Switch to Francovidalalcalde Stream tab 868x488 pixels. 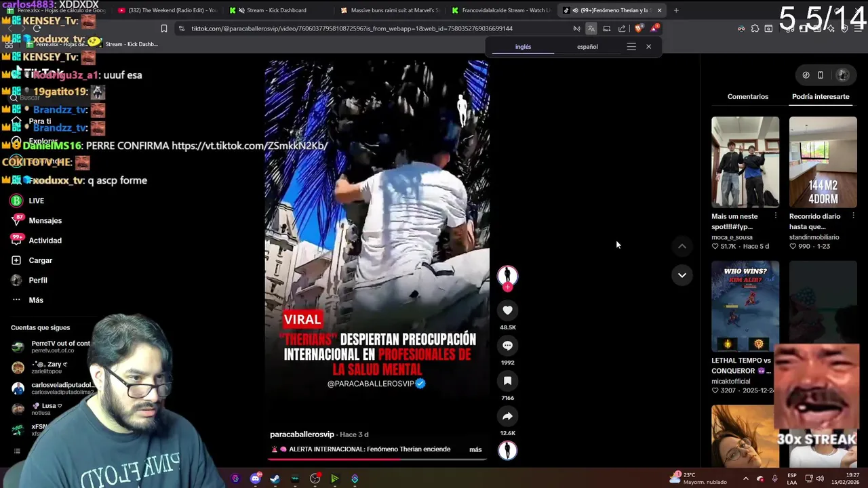pos(501,10)
